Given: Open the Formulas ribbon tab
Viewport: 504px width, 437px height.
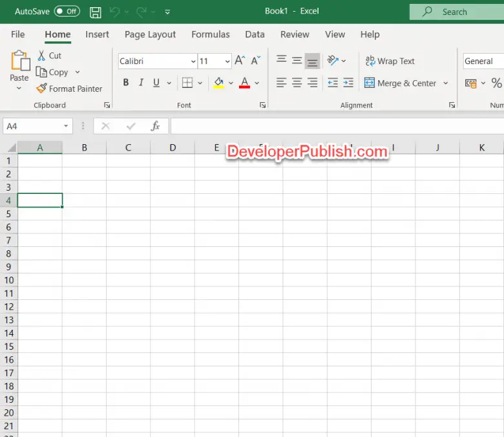Looking at the screenshot, I should pyautogui.click(x=210, y=34).
